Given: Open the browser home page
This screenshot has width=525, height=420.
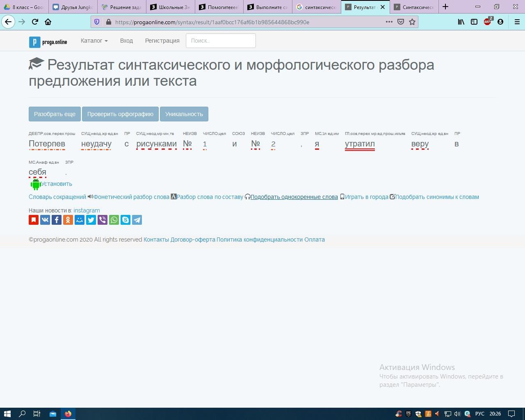Looking at the screenshot, I should pos(48,22).
